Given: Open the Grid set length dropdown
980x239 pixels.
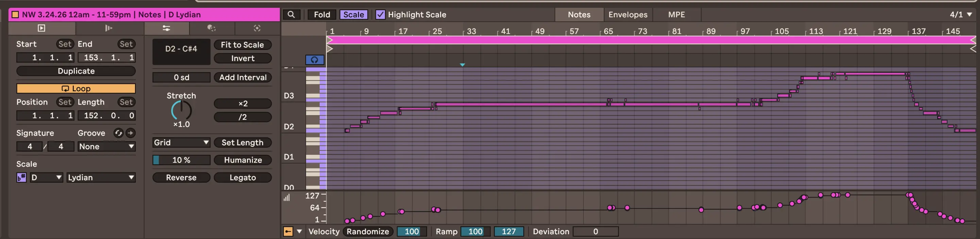Looking at the screenshot, I should tap(181, 143).
